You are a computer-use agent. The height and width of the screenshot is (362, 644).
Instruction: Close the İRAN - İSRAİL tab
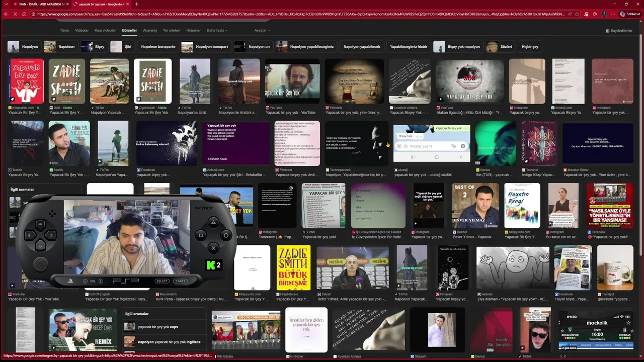[68, 4]
